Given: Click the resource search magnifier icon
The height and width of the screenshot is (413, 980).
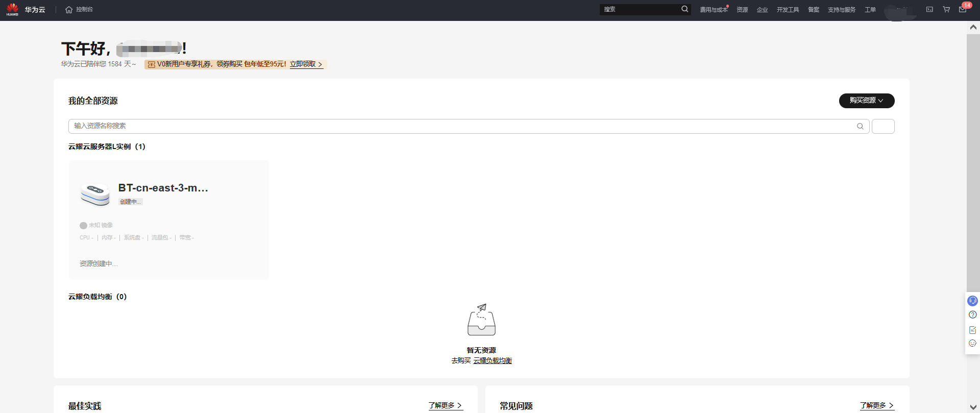Looking at the screenshot, I should (860, 126).
